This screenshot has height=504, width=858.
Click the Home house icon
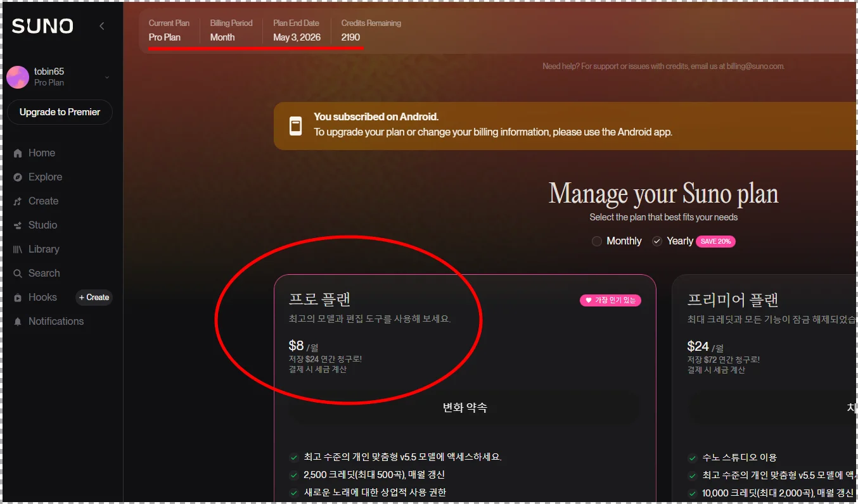pyautogui.click(x=18, y=153)
